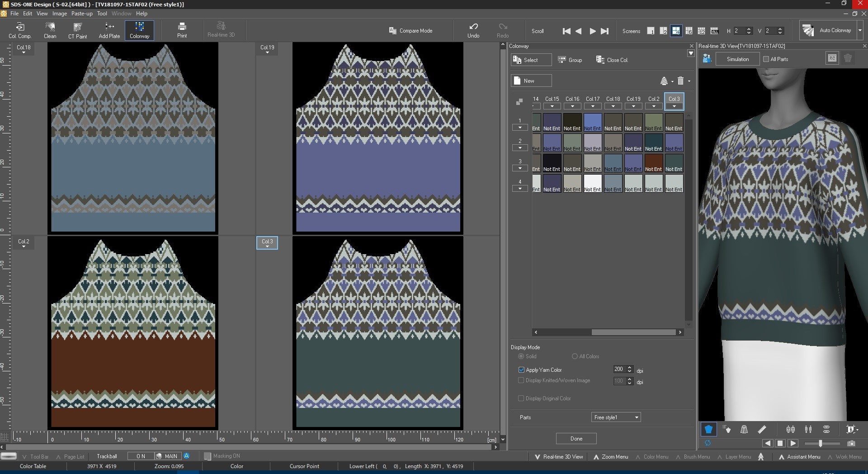The image size is (868, 474).
Task: Select the Col. Comp. tool
Action: 20,30
